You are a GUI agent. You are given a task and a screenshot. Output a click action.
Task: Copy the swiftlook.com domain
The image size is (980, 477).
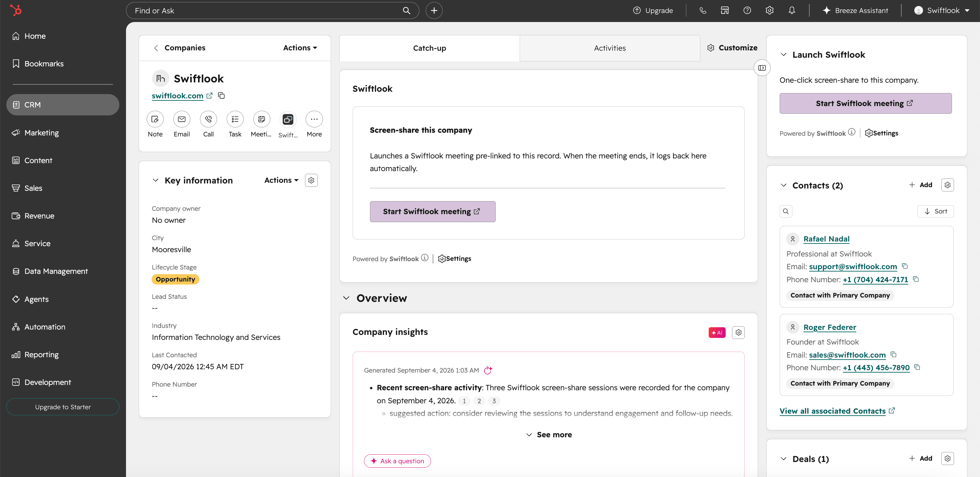(221, 95)
